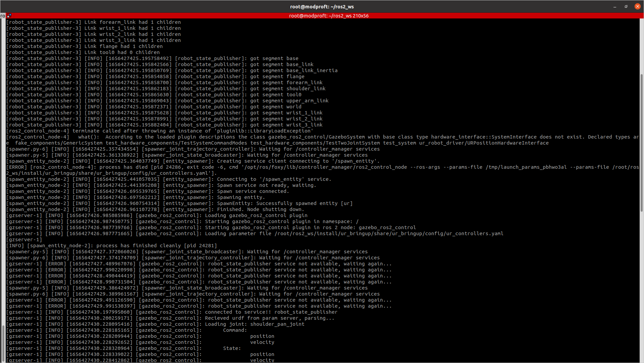The height and width of the screenshot is (363, 644).
Task: Click path '/tmp/launch_params_pbhwo3al' in the error line
Action: [x=526, y=167]
